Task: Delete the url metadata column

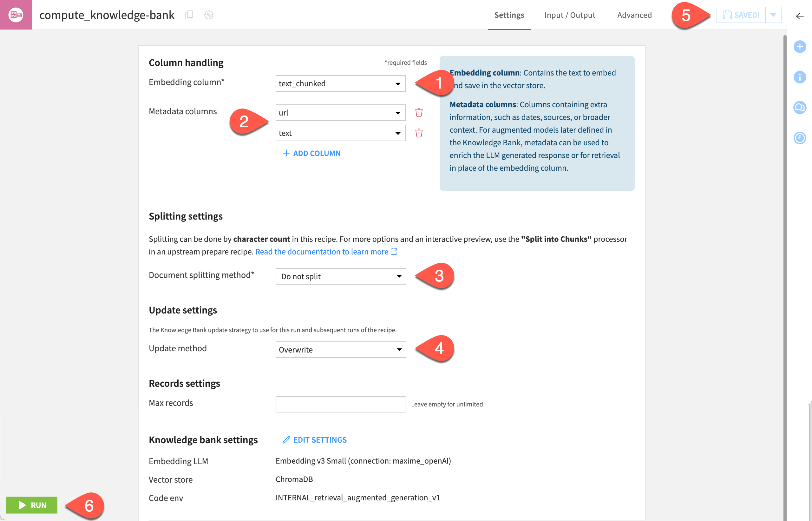Action: [419, 113]
